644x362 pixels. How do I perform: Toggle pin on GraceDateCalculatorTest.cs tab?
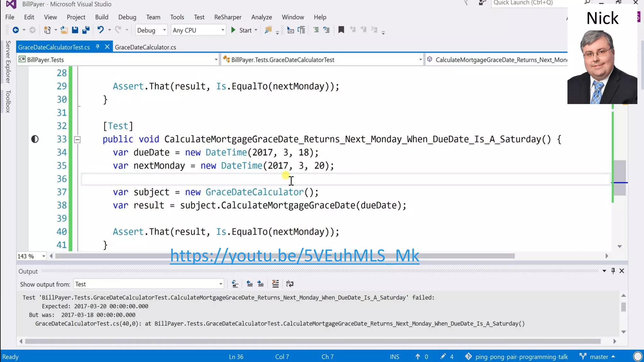[97, 47]
